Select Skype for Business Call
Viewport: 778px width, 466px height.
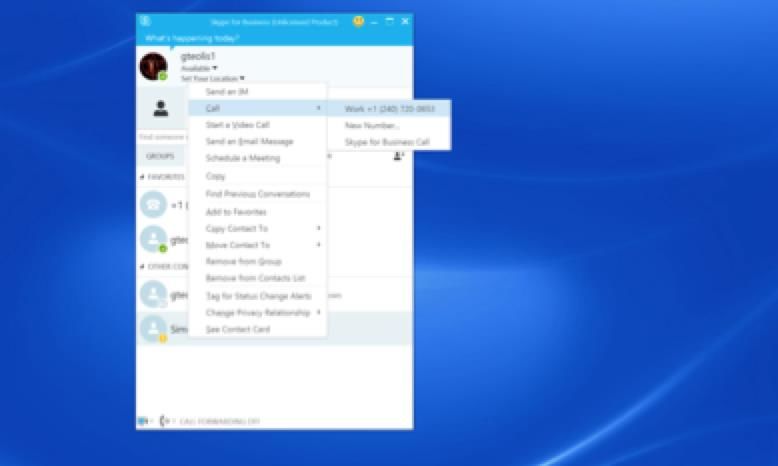[389, 142]
